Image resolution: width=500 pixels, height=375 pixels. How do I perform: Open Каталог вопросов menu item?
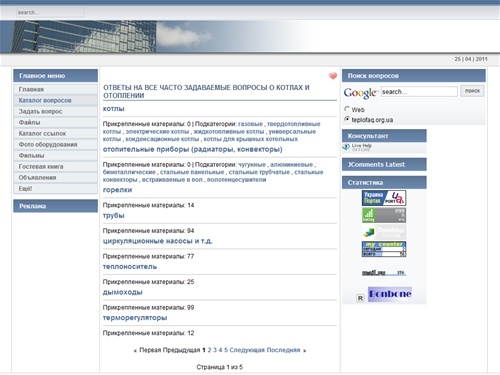click(x=55, y=100)
